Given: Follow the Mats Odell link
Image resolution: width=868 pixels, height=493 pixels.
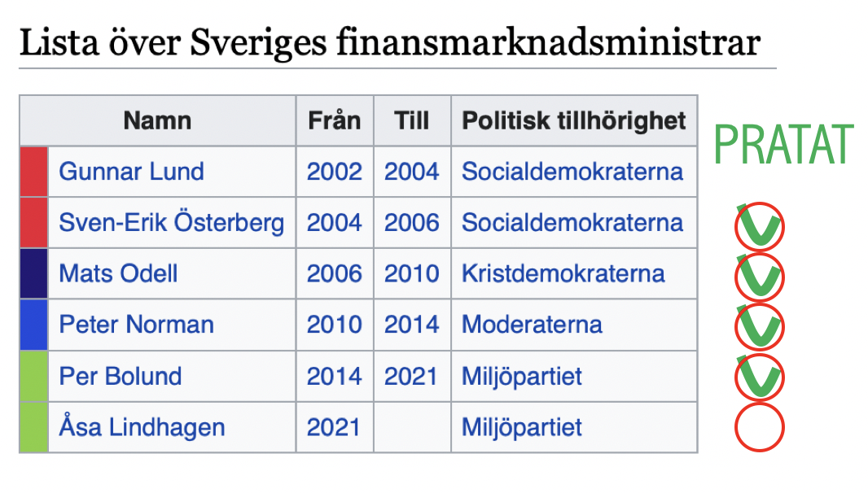Looking at the screenshot, I should [x=118, y=273].
